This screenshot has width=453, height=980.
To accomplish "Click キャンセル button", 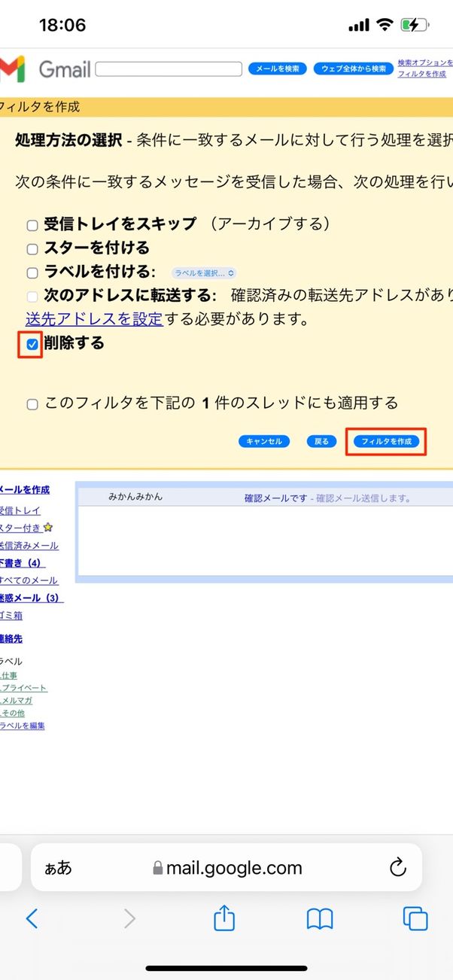I will point(264,441).
